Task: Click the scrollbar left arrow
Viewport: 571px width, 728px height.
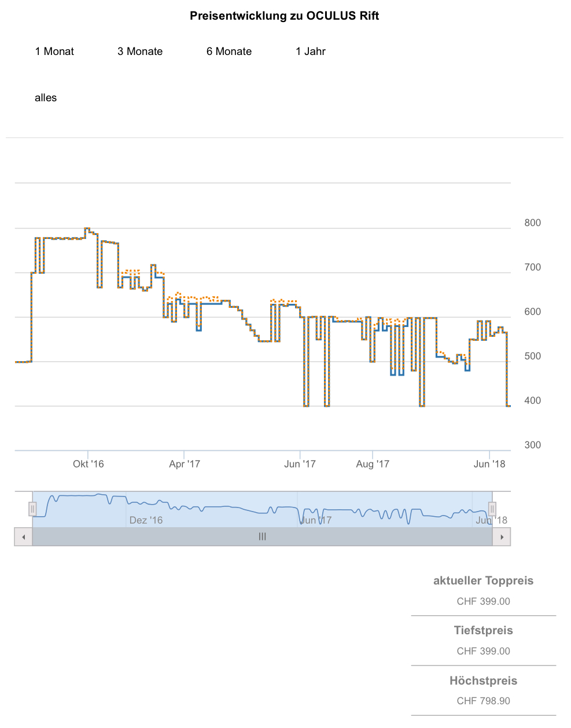Action: [x=24, y=537]
